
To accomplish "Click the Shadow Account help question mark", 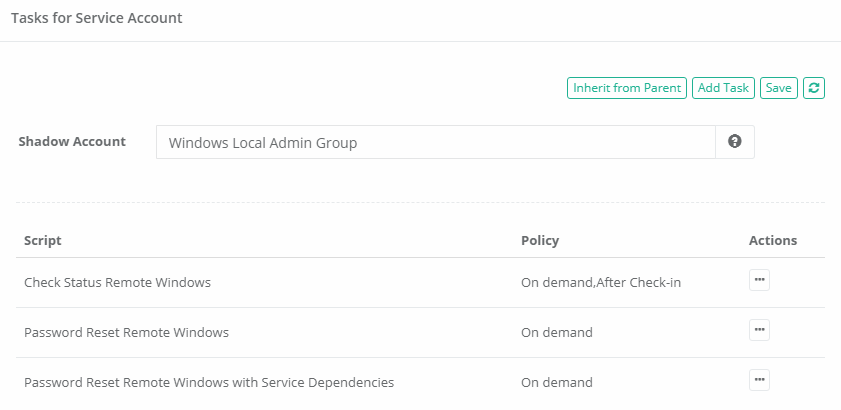I will (735, 142).
